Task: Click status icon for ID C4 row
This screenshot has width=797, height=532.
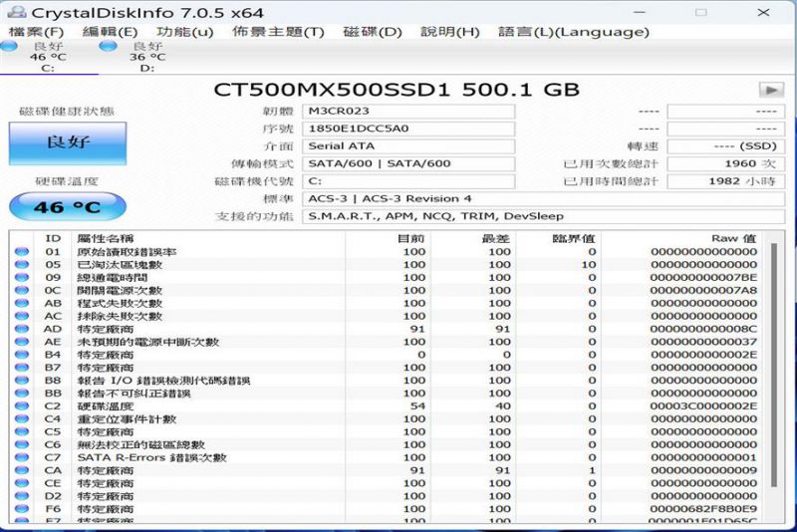Action: tap(22, 418)
